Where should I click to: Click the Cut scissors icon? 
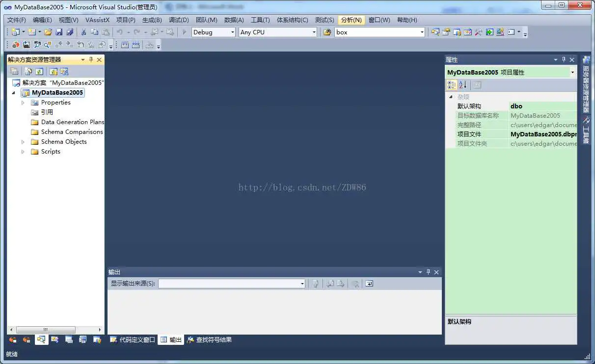(83, 32)
